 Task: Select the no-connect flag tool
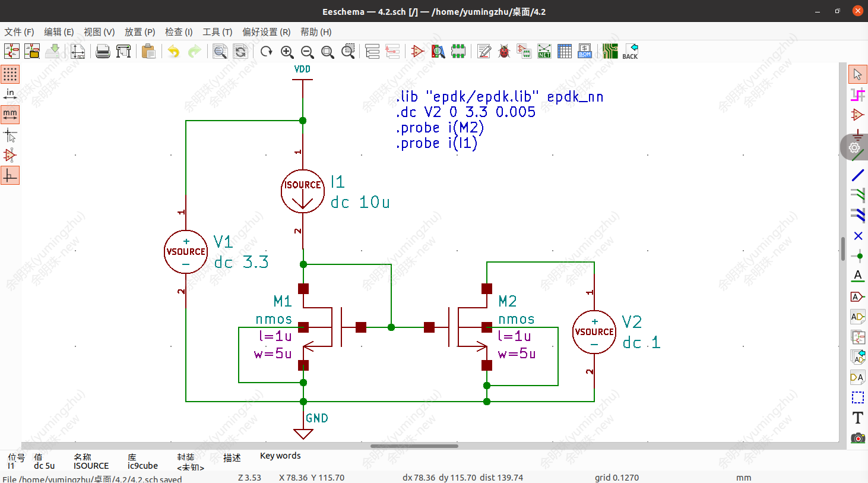pyautogui.click(x=857, y=236)
